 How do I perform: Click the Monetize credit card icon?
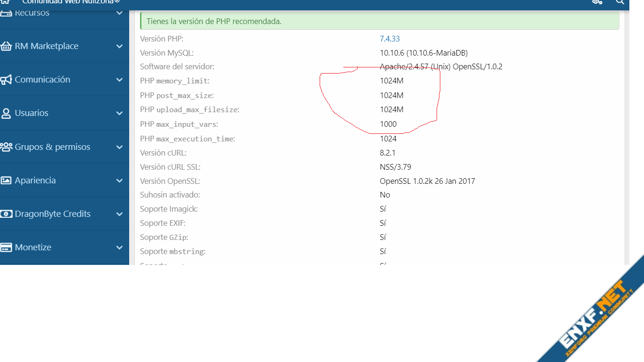pos(6,247)
